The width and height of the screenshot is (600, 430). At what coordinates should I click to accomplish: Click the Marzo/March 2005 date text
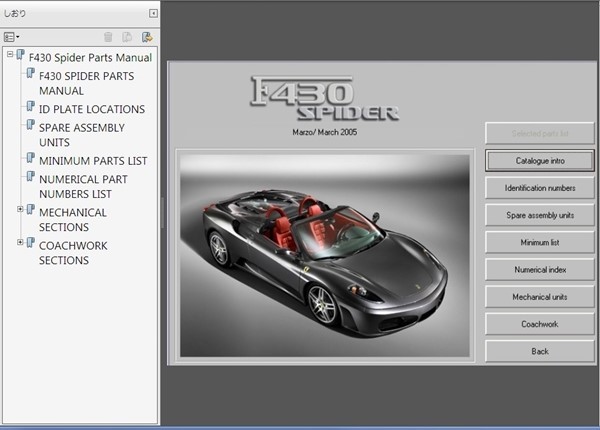325,132
